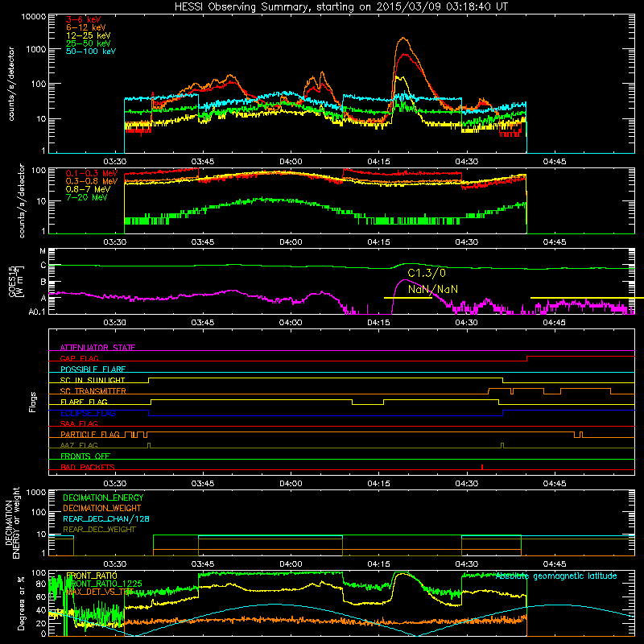Click the red BAD_PACKETS tick mark
This screenshot has height=644, width=644.
[482, 467]
